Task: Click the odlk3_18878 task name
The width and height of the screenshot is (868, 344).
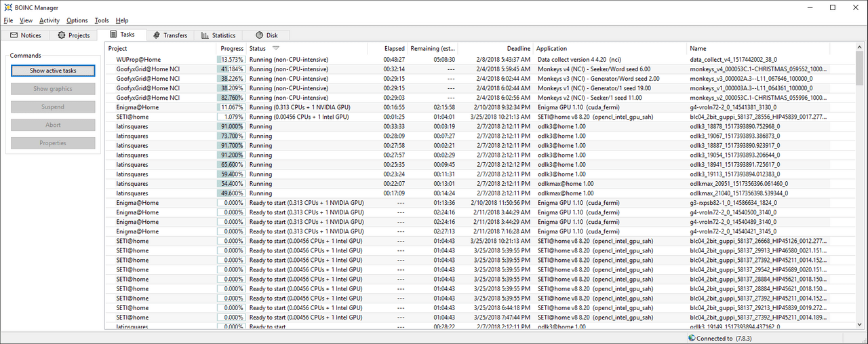Action: tap(734, 126)
